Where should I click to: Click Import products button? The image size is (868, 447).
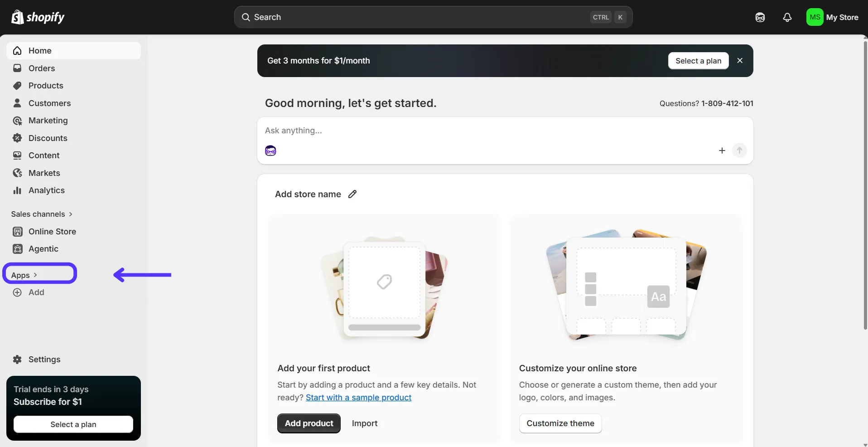[365, 423]
